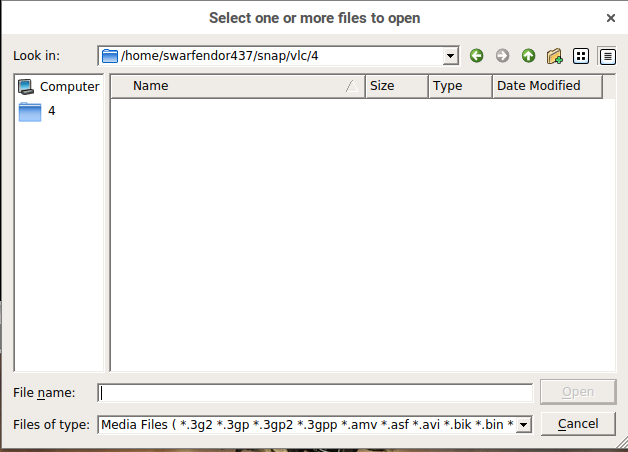
Task: Switch to List View mode
Action: tap(581, 56)
